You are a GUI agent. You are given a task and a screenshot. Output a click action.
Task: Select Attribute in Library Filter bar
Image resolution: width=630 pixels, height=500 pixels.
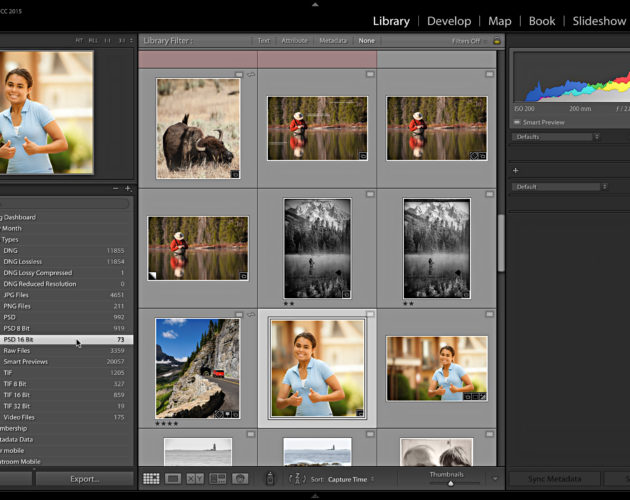(294, 41)
